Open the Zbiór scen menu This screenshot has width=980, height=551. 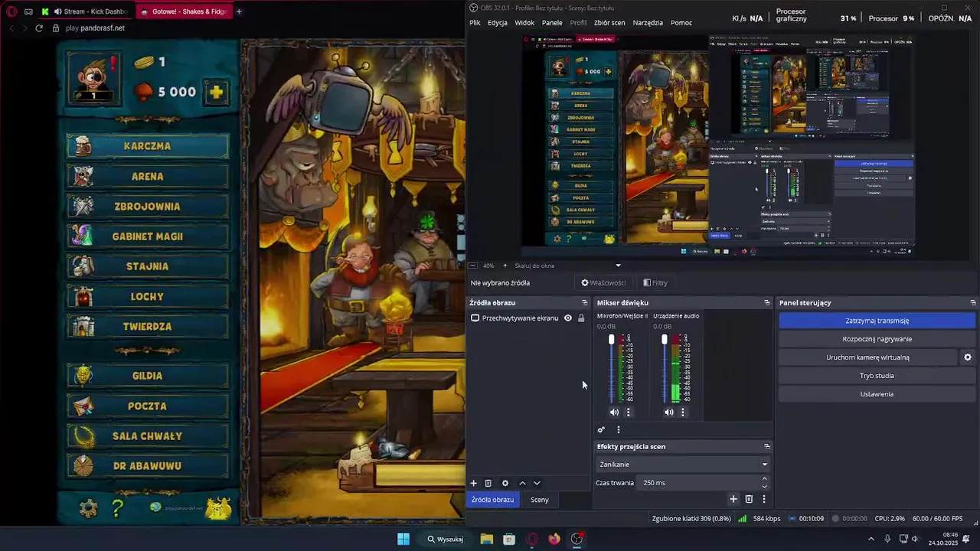[609, 23]
